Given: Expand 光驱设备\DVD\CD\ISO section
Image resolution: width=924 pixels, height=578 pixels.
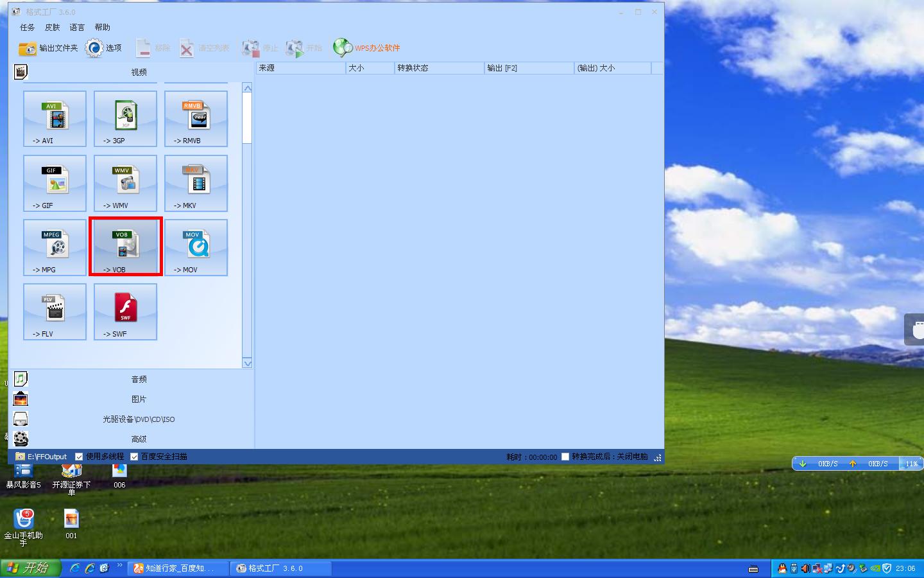Looking at the screenshot, I should [x=139, y=419].
